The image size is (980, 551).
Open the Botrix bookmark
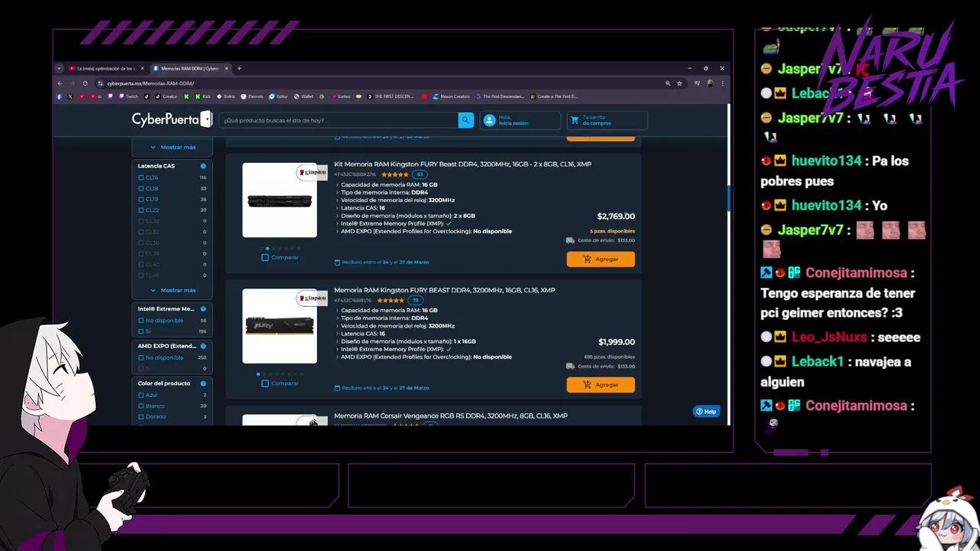[x=226, y=96]
